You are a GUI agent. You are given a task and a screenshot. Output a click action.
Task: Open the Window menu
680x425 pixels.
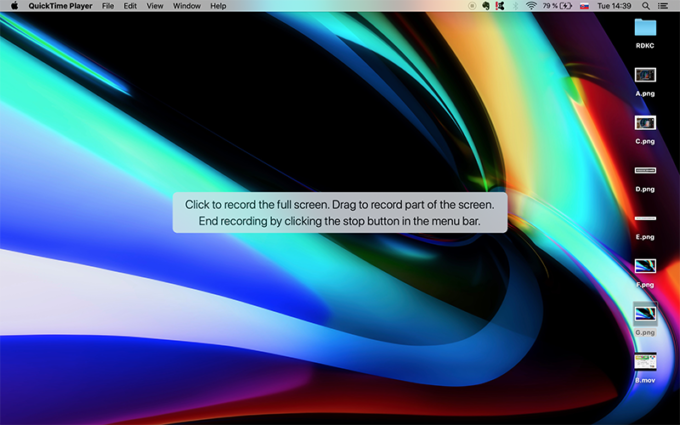[x=186, y=6]
